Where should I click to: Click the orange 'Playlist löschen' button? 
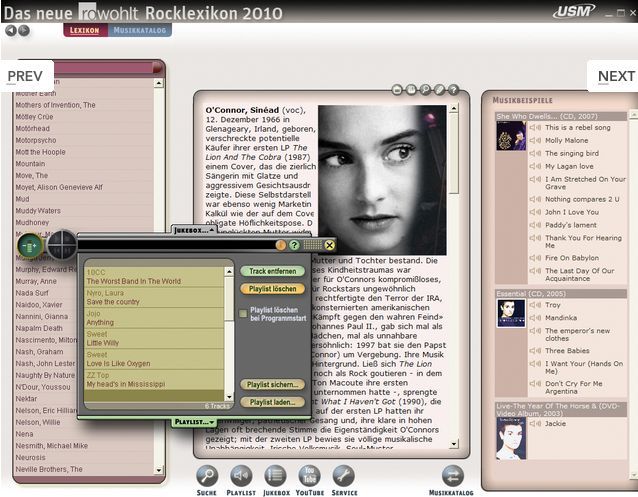click(273, 289)
